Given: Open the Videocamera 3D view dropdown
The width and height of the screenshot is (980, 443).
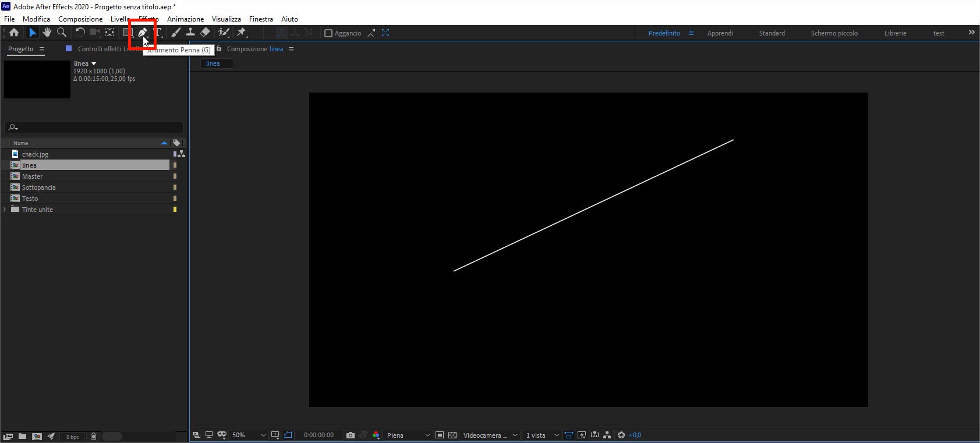Looking at the screenshot, I should (489, 435).
